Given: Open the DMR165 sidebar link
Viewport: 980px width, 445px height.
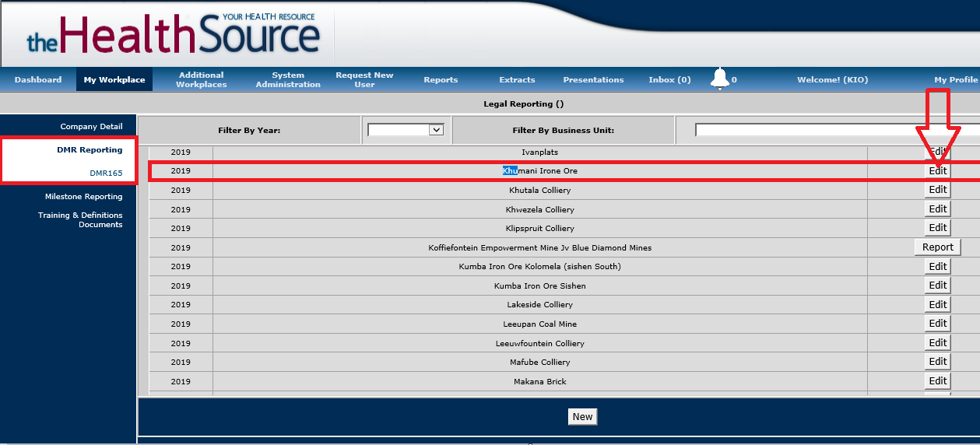Looking at the screenshot, I should pyautogui.click(x=106, y=173).
